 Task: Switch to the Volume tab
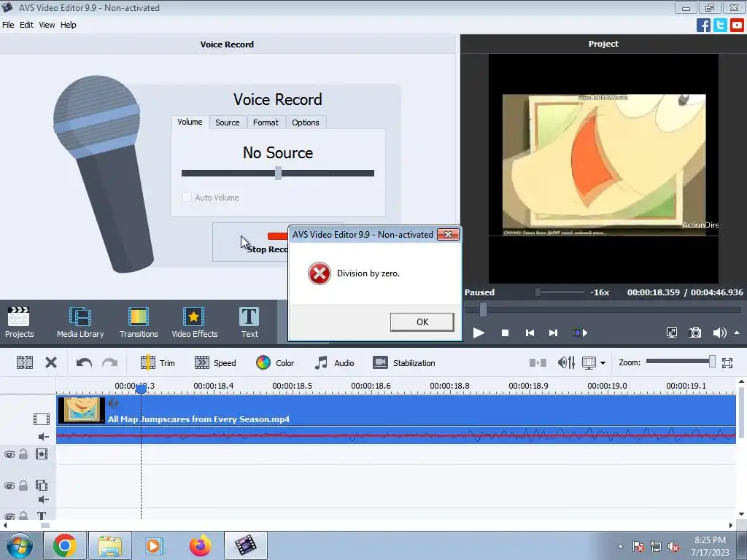click(190, 122)
